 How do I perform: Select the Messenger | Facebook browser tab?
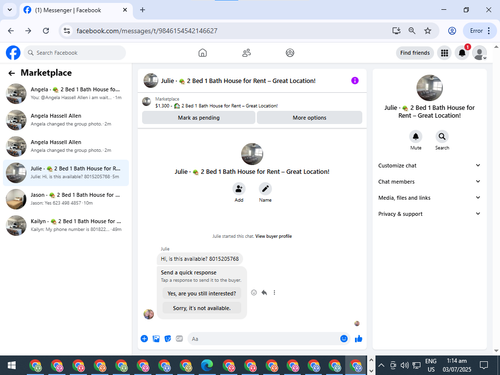click(x=75, y=10)
